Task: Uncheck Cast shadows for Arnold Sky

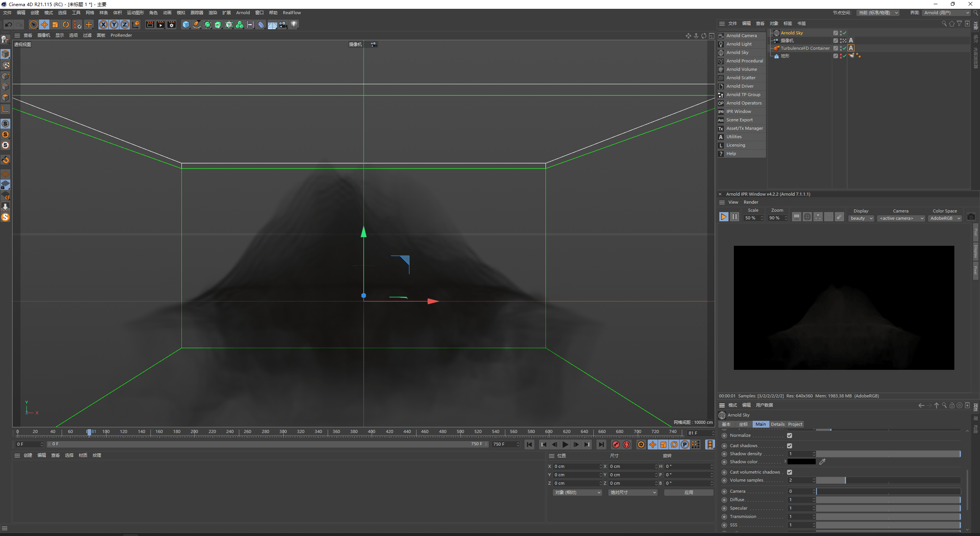Action: click(790, 446)
